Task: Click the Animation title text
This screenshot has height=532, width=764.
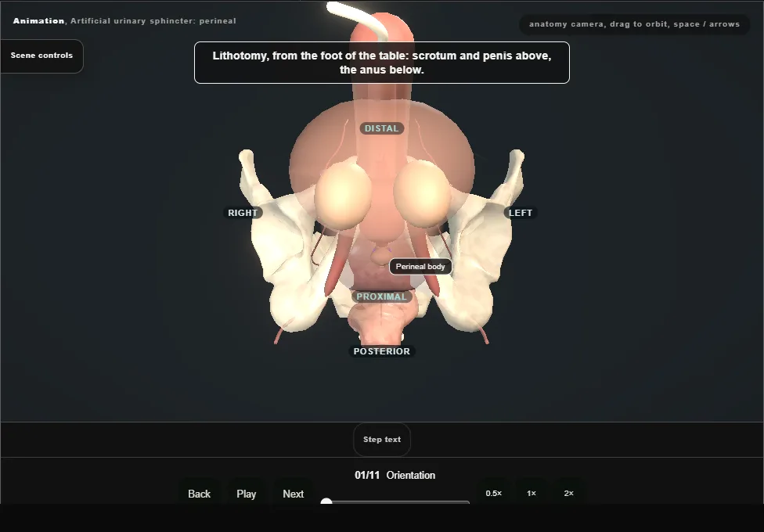Action: tap(124, 21)
